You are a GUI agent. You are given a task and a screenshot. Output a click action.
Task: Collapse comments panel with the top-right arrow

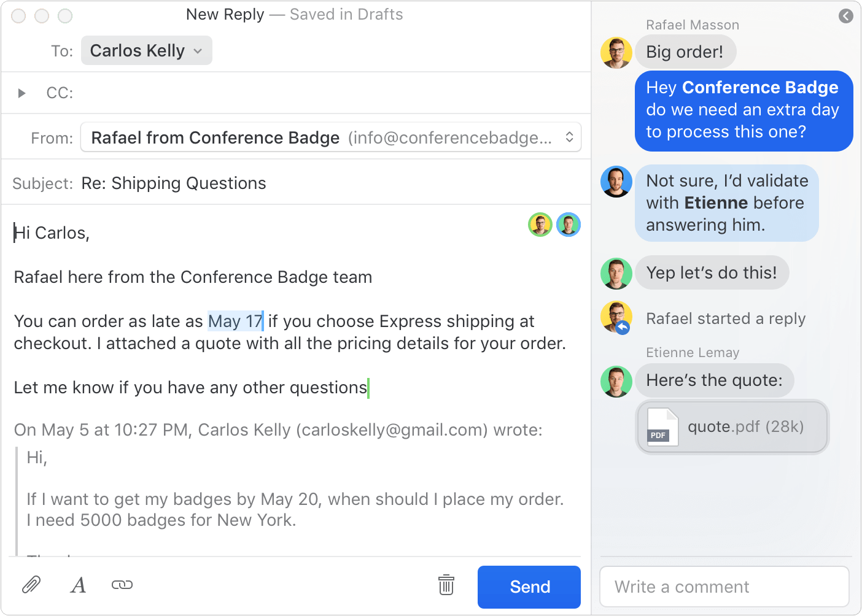846,16
